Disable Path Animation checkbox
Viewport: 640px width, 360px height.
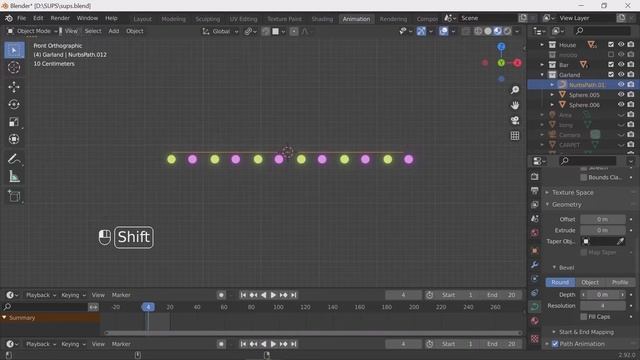[555, 344]
